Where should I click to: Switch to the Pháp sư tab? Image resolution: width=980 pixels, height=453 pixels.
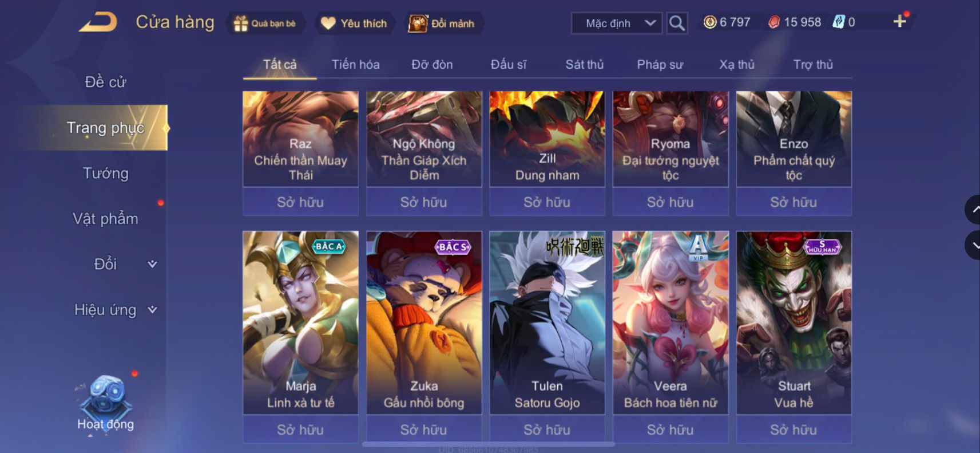[x=660, y=64]
